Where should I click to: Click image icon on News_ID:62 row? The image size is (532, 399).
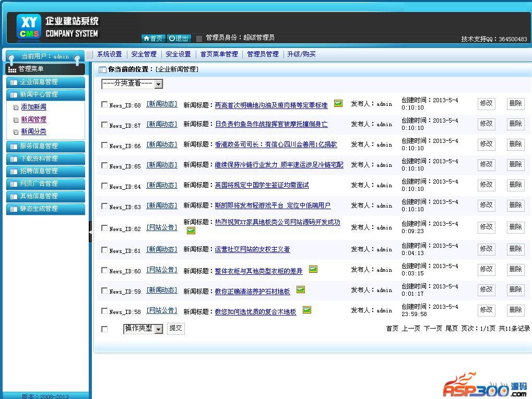coord(191,231)
